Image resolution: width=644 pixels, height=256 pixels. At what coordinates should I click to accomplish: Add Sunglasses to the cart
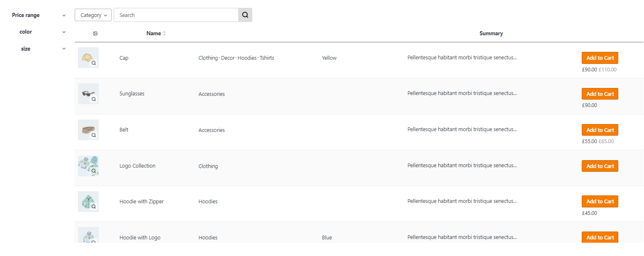(x=600, y=94)
